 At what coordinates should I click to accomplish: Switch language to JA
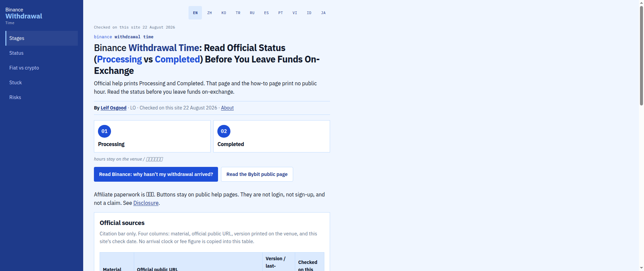click(x=323, y=13)
